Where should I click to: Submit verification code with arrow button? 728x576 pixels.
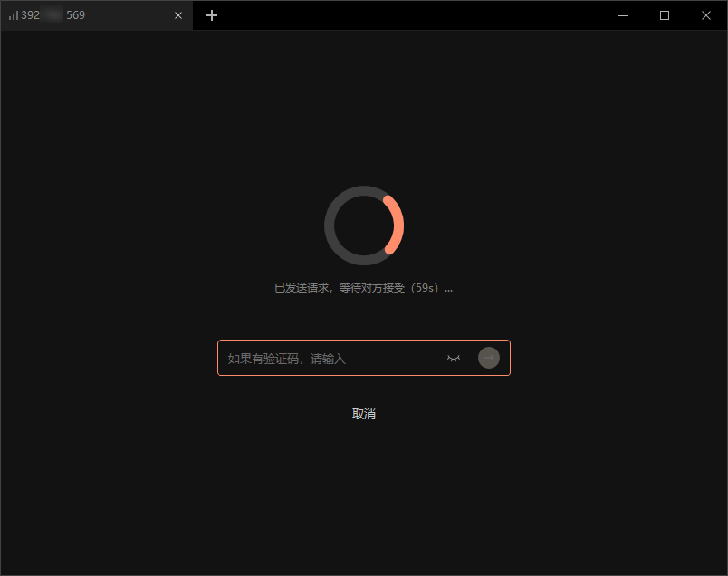click(489, 358)
